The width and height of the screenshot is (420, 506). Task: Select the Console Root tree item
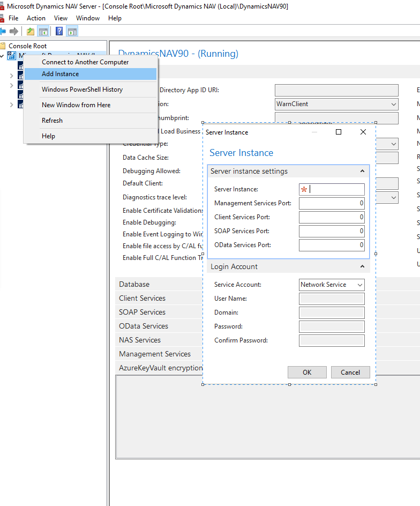click(x=27, y=46)
